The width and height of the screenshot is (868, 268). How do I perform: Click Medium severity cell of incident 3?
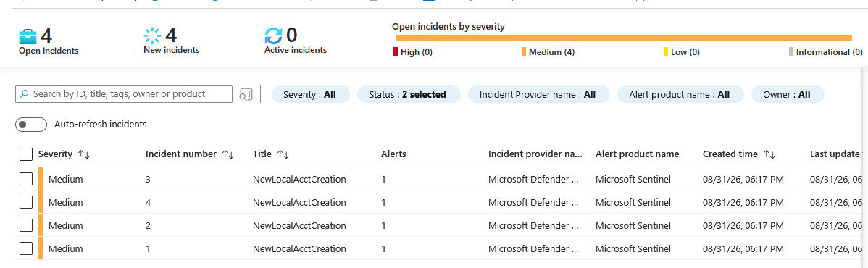[65, 179]
